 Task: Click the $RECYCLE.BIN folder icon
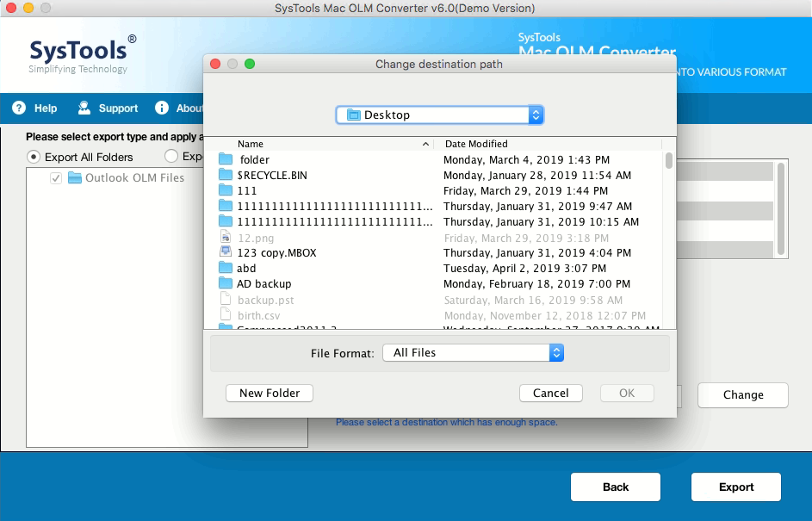pyautogui.click(x=226, y=174)
